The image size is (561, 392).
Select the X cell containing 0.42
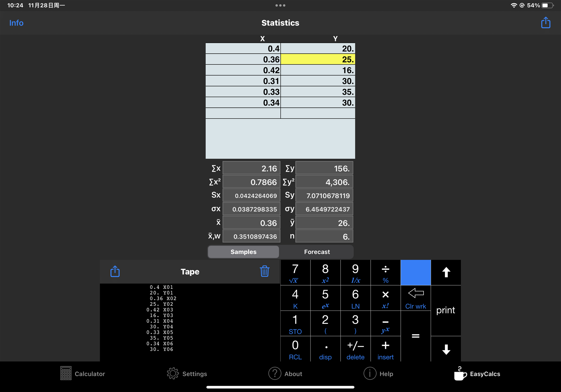[x=243, y=70]
